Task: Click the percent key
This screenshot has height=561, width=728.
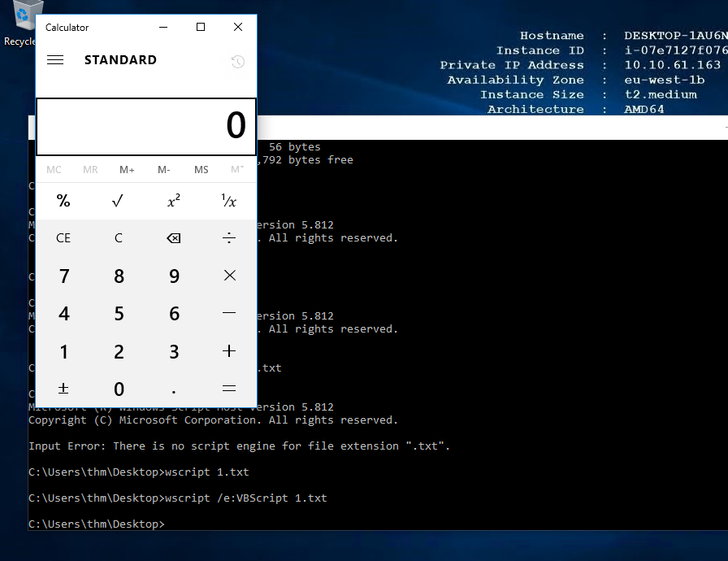Action: [x=63, y=201]
